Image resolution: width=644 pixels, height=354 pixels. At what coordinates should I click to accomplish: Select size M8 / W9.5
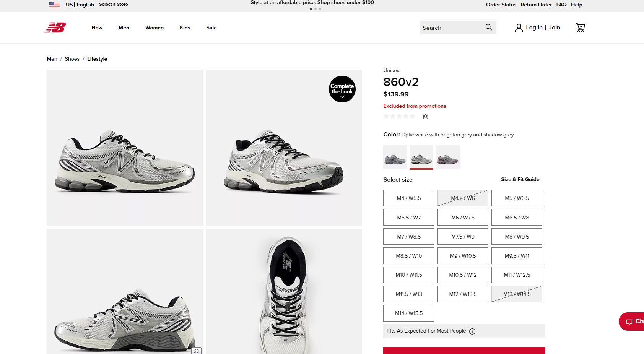[517, 237]
